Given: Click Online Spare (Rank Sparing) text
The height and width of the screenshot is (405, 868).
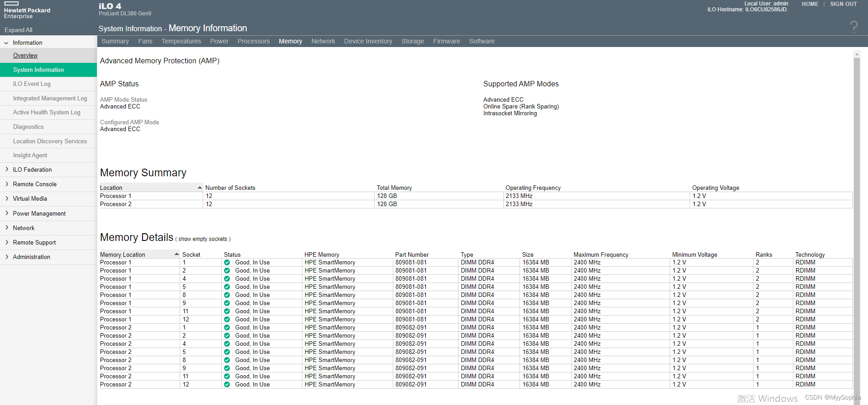Looking at the screenshot, I should coord(521,107).
